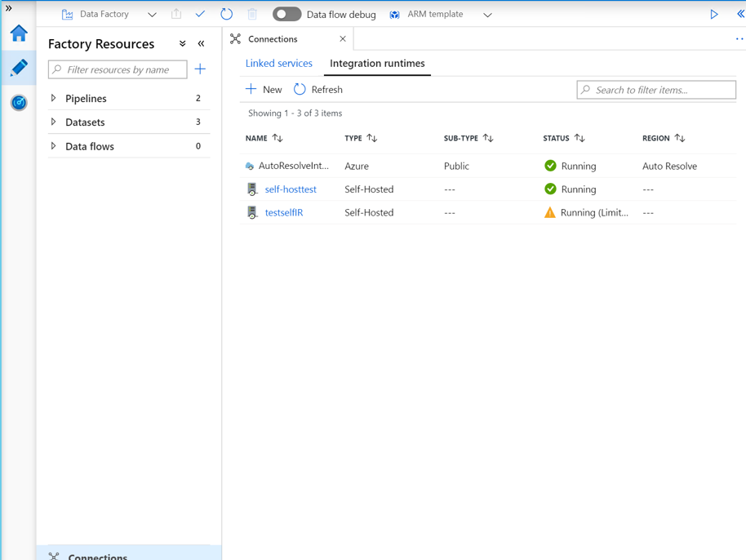Click the double-left chevron at top right
This screenshot has height=560, width=746.
pyautogui.click(x=741, y=14)
